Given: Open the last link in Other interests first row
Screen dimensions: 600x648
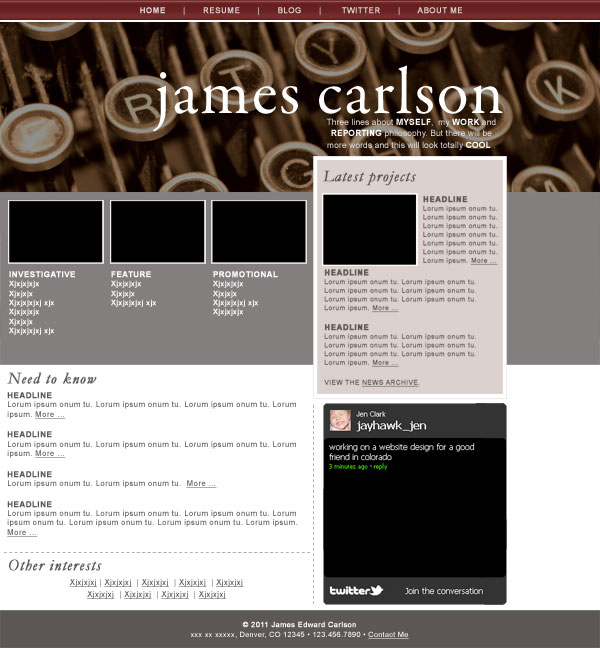Looking at the screenshot, I should (229, 582).
